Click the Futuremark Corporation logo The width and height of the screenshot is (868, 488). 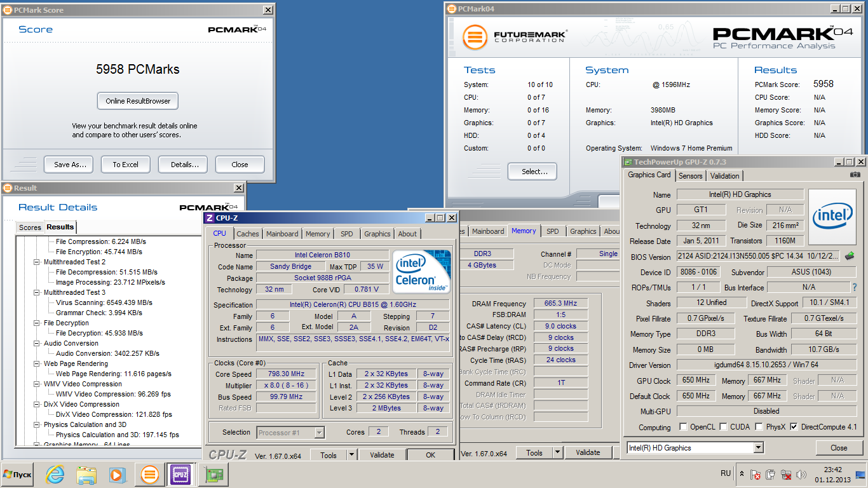point(515,36)
